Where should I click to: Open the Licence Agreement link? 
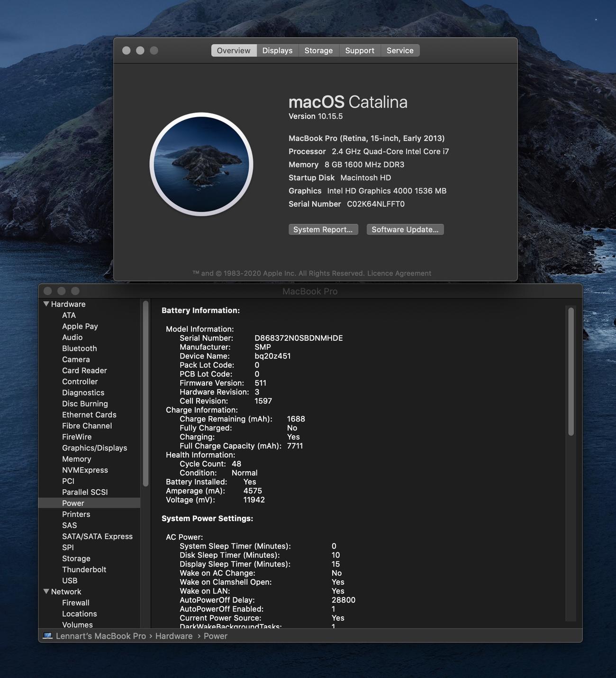tap(399, 274)
